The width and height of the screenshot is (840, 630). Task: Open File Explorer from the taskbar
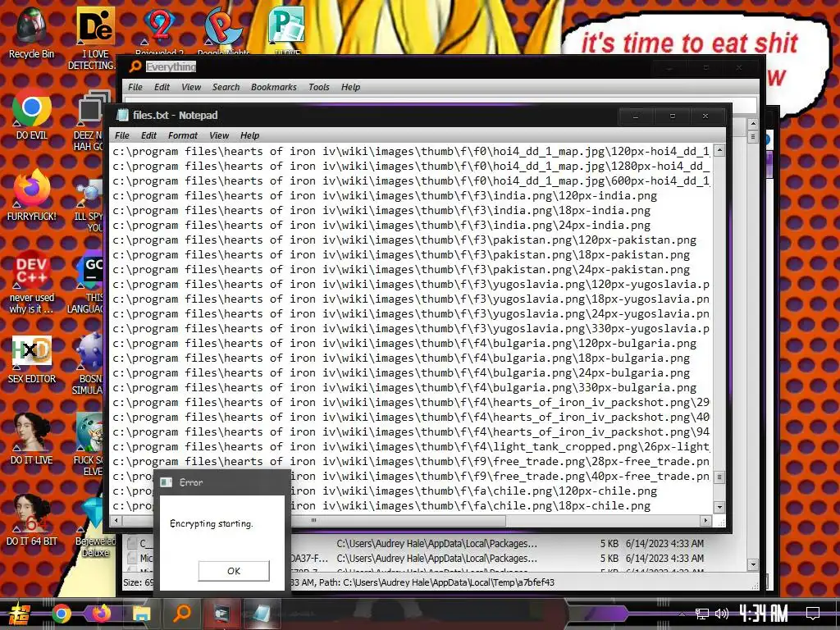[141, 614]
